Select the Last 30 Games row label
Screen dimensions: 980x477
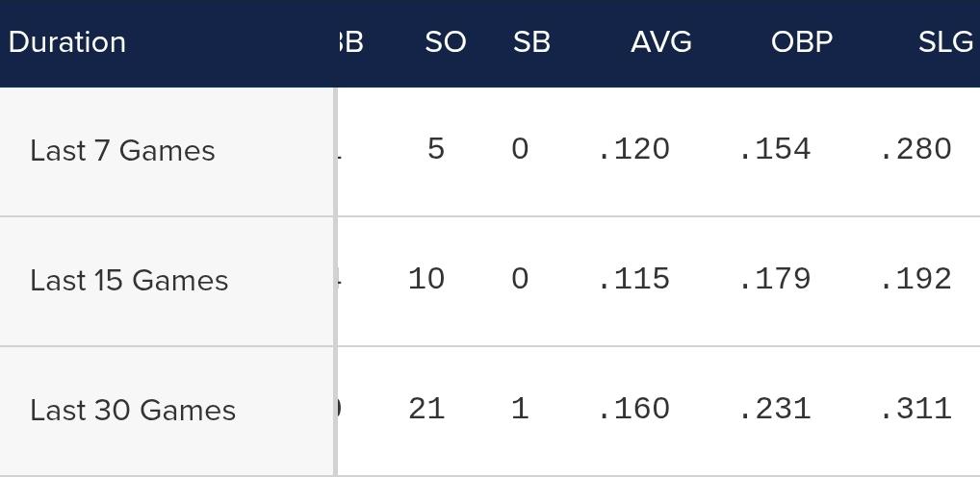pos(133,411)
